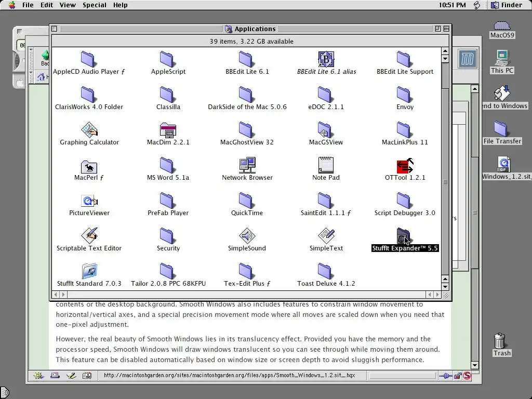The image size is (532, 399).
Task: Click the Applications window bottom scroll down arrow
Action: [445, 286]
